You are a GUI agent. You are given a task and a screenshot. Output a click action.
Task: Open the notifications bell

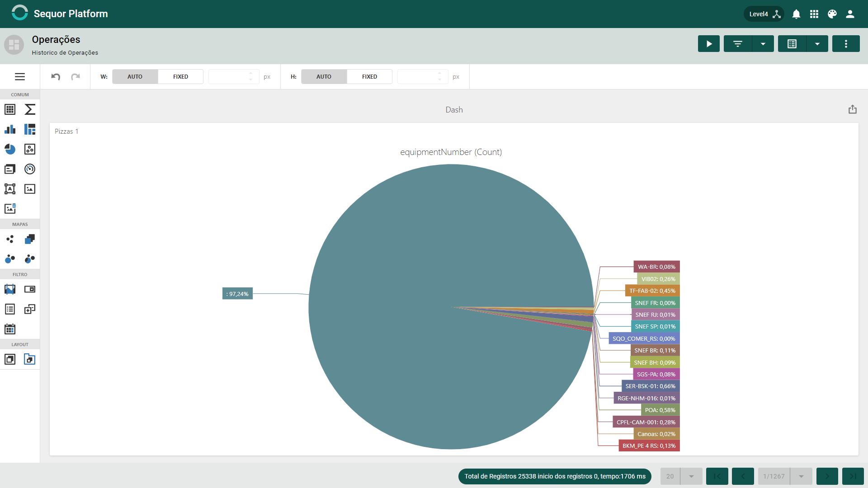pyautogui.click(x=796, y=14)
